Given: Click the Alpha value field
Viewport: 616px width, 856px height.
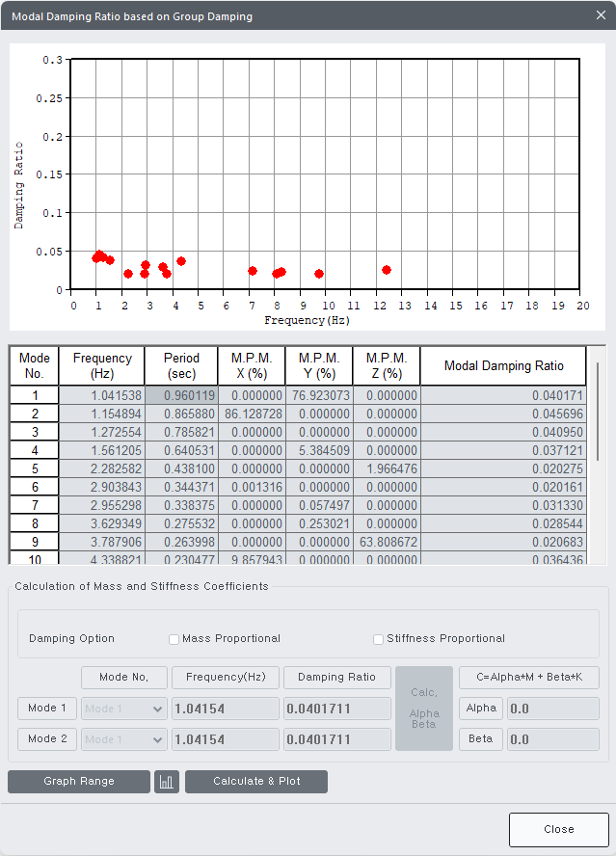Looking at the screenshot, I should [x=553, y=709].
